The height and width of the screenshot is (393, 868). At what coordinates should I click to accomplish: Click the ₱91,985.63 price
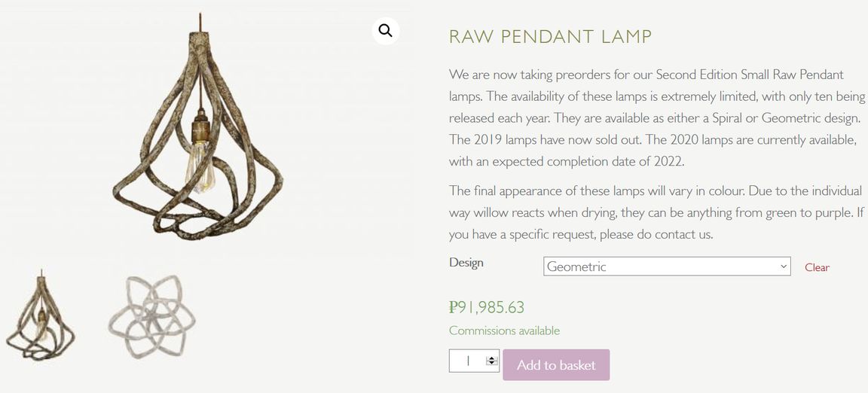coord(487,307)
